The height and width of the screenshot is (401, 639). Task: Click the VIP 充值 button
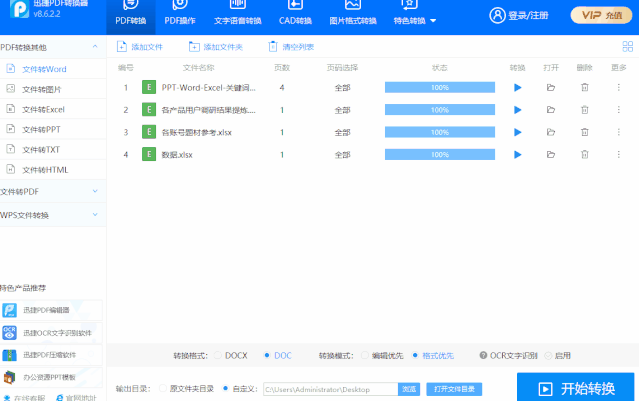(x=602, y=15)
